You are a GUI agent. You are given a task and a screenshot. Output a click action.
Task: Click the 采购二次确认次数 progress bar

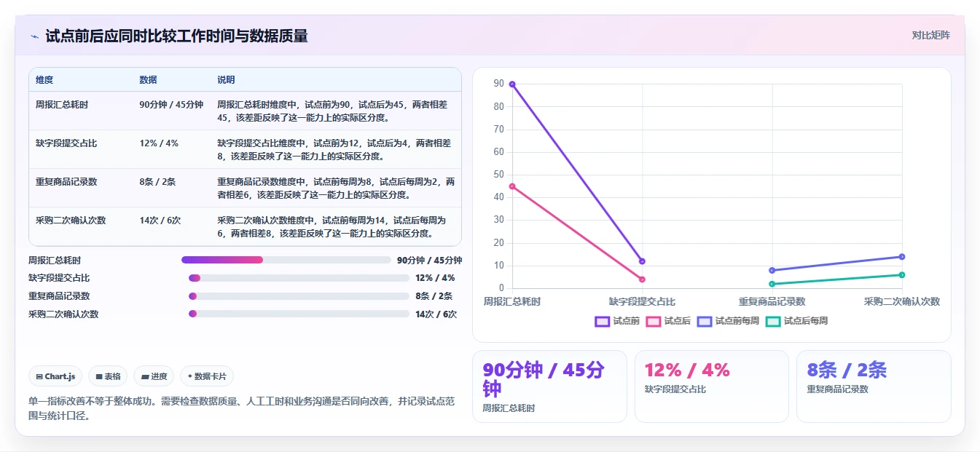(299, 314)
